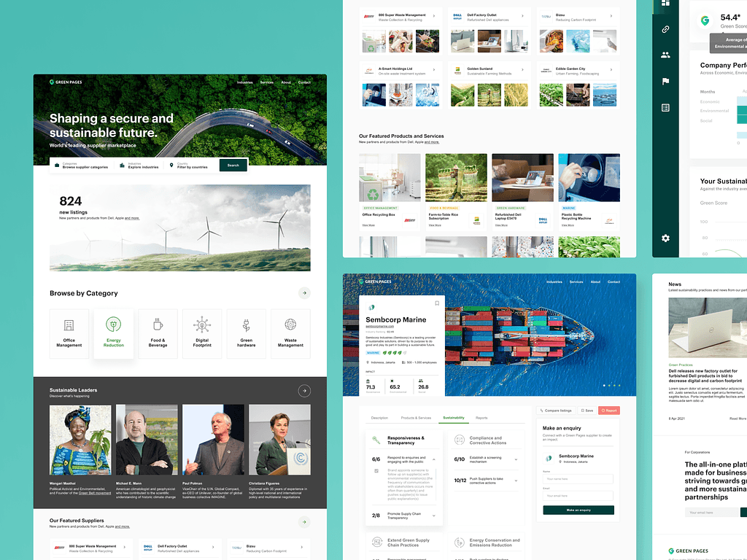747x560 pixels.
Task: Open the Filter by countries dropdown
Action: coord(193,166)
